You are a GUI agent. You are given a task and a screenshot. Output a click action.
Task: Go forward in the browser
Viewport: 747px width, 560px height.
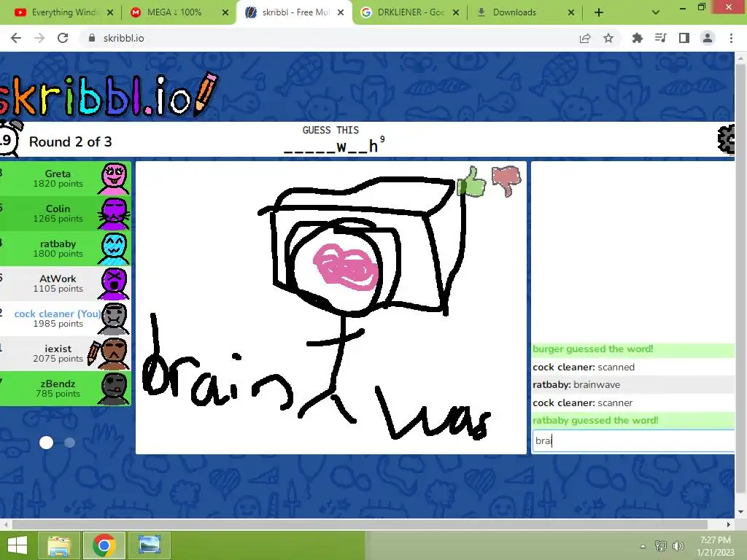coord(39,38)
